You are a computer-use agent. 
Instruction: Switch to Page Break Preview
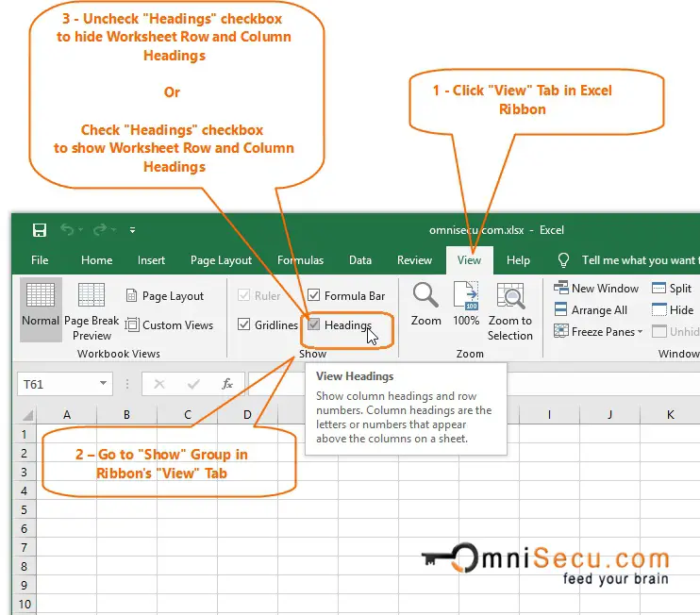click(x=92, y=311)
